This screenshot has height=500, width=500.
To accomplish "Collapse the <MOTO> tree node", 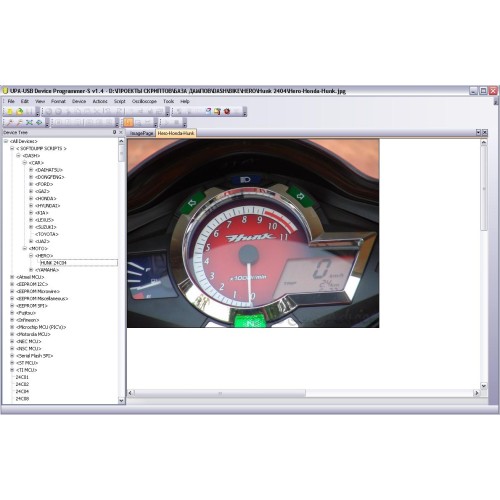I will 25,248.
